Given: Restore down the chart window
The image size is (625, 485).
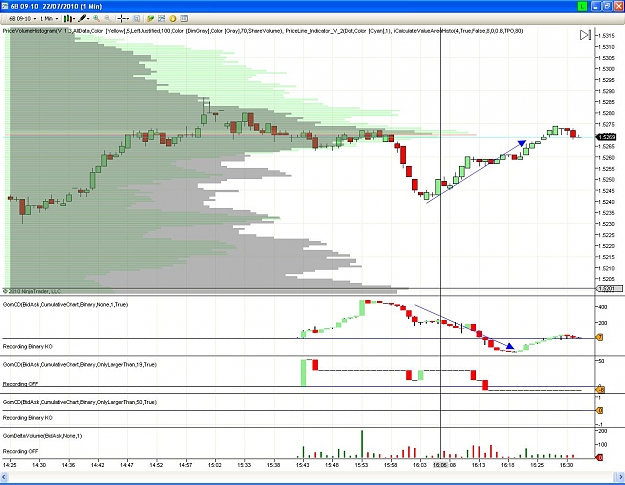Looking at the screenshot, I should 607,6.
